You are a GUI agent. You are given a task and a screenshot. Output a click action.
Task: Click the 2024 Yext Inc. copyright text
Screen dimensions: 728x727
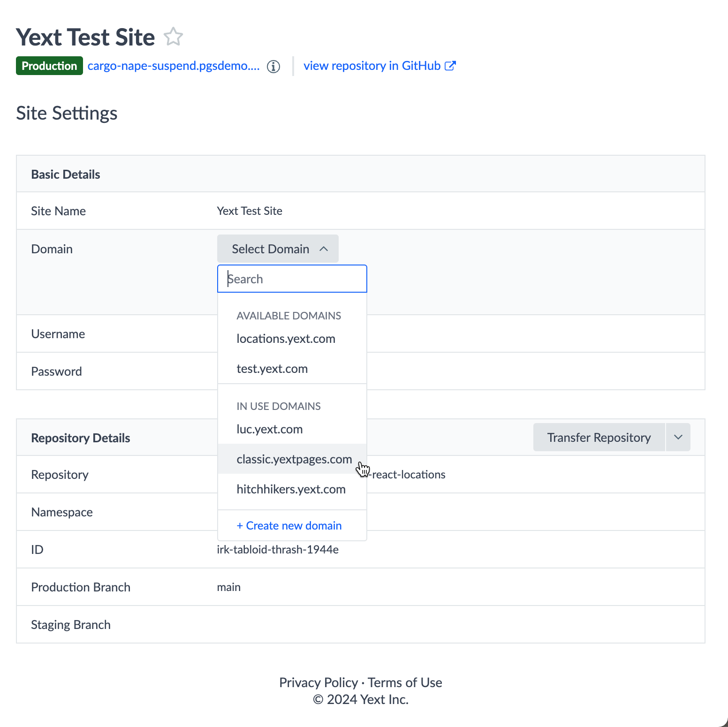tap(361, 699)
